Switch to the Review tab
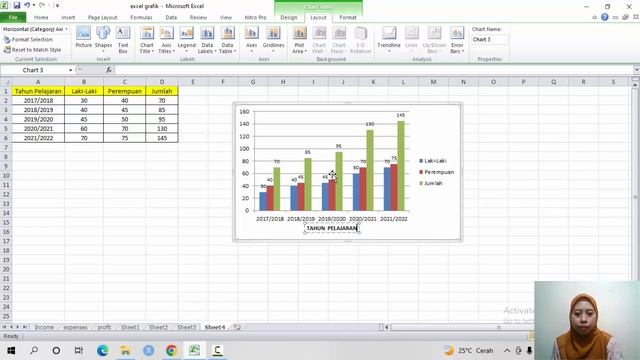The width and height of the screenshot is (640, 360). pyautogui.click(x=198, y=18)
